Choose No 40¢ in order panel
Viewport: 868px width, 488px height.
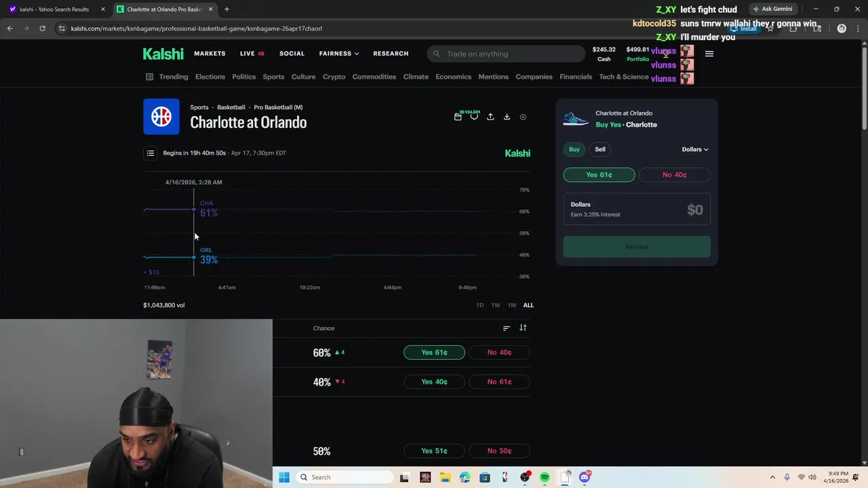click(x=674, y=175)
